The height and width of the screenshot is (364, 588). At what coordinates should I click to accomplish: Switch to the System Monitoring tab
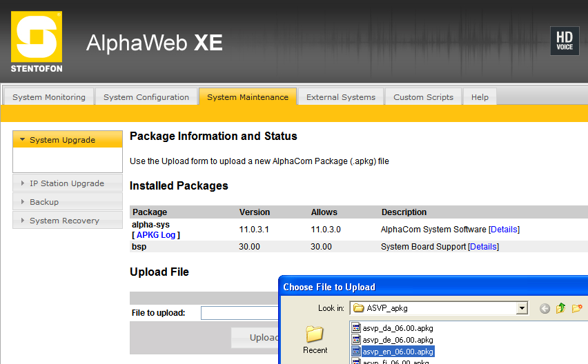(x=49, y=97)
